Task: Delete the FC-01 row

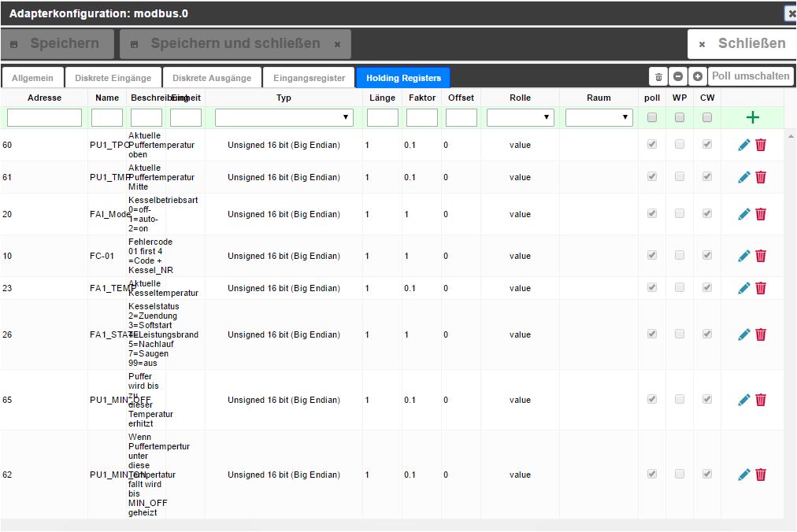Action: [x=761, y=256]
